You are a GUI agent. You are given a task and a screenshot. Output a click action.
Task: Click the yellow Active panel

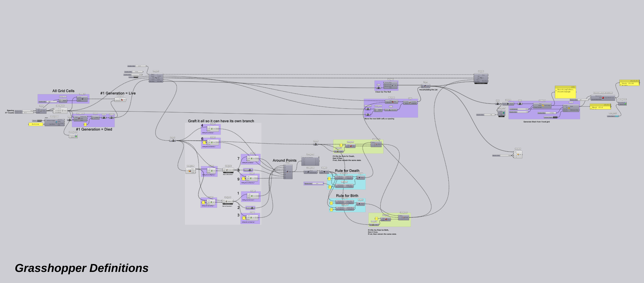[36, 124]
